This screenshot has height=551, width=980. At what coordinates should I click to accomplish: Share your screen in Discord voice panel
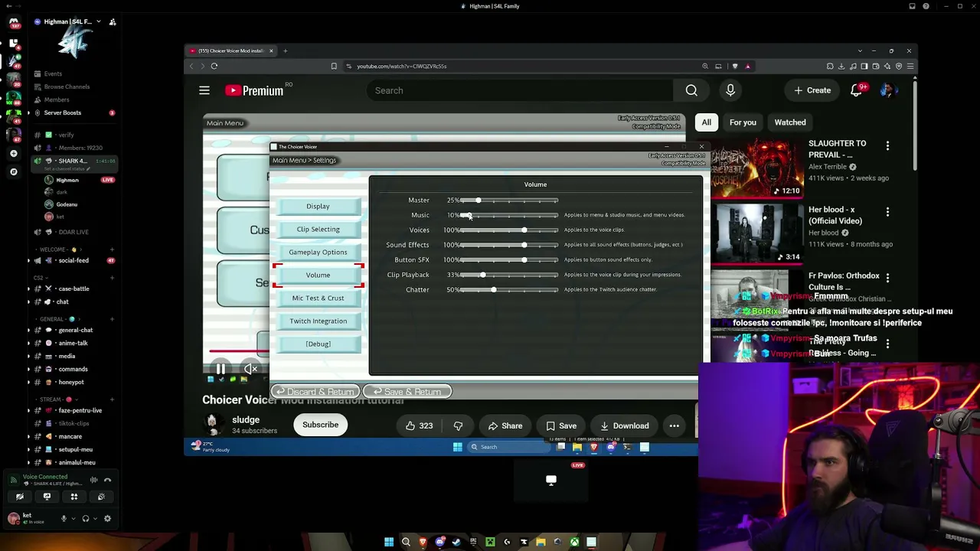point(47,497)
